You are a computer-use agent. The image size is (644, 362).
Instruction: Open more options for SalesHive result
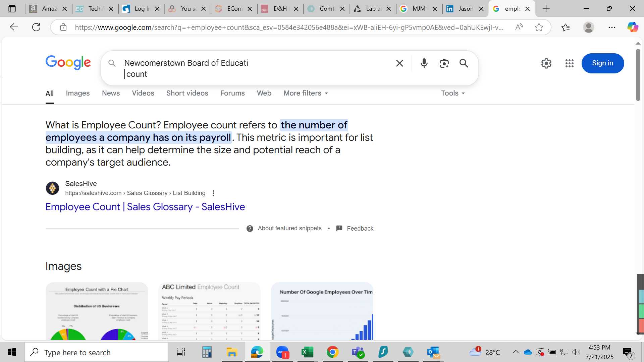tap(213, 193)
